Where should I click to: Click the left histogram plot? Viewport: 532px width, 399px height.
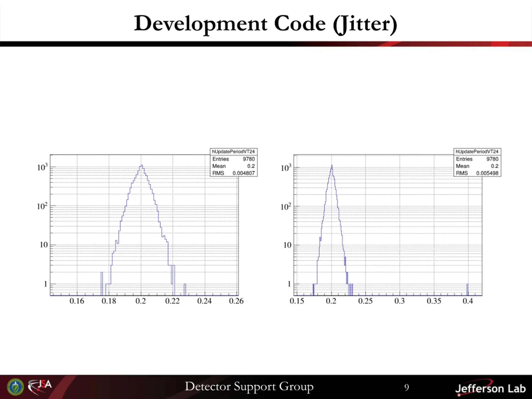pyautogui.click(x=144, y=225)
